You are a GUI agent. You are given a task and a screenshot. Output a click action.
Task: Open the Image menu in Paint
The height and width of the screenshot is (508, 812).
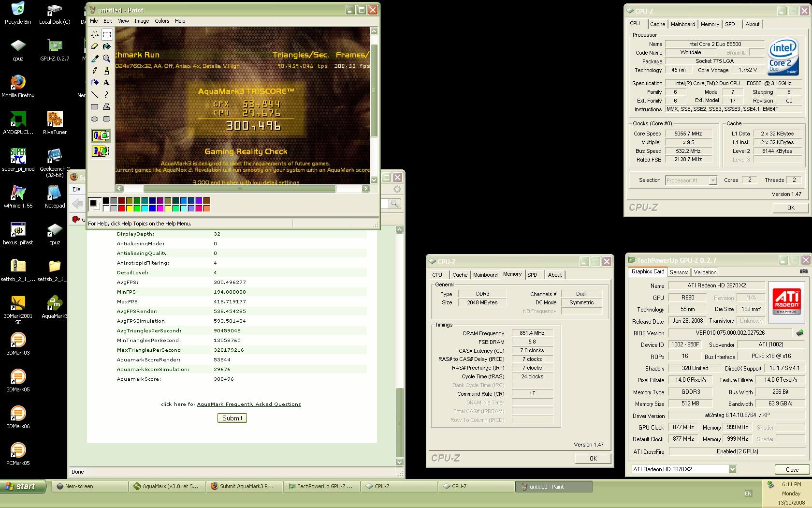tap(142, 21)
